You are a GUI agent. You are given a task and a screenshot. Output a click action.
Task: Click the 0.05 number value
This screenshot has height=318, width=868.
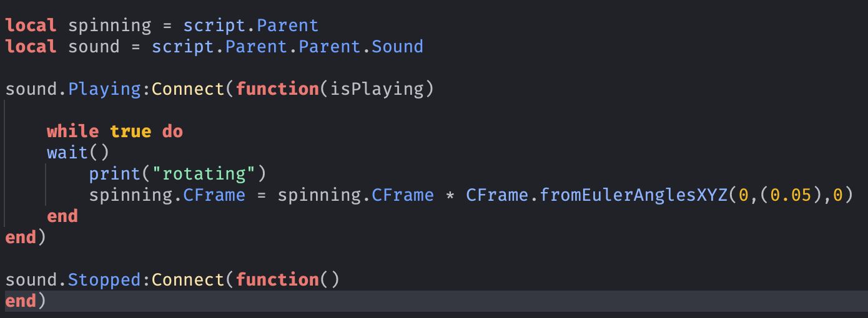(x=791, y=195)
